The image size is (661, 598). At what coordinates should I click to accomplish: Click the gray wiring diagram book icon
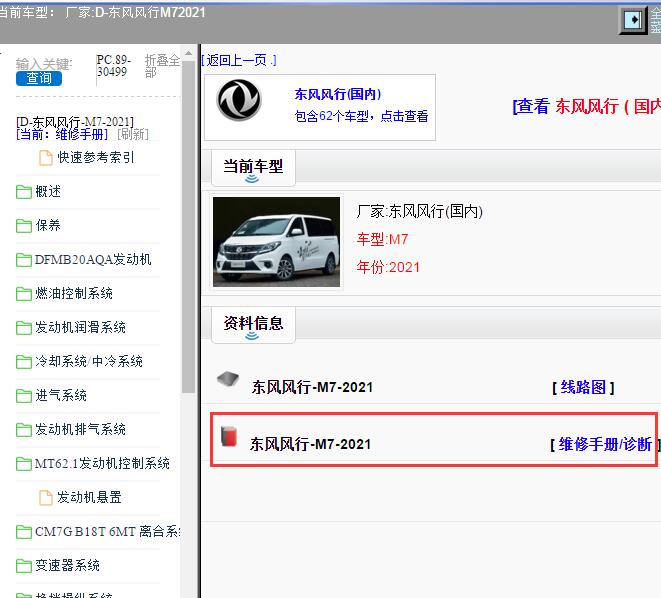pyautogui.click(x=228, y=378)
